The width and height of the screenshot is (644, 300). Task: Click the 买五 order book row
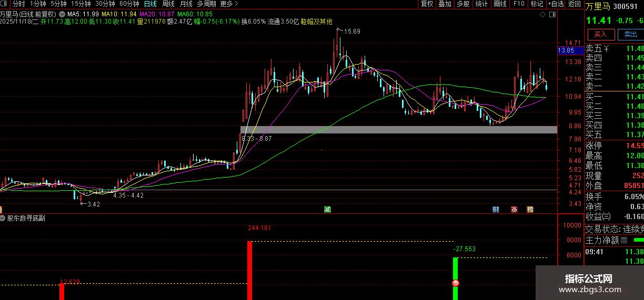point(615,135)
